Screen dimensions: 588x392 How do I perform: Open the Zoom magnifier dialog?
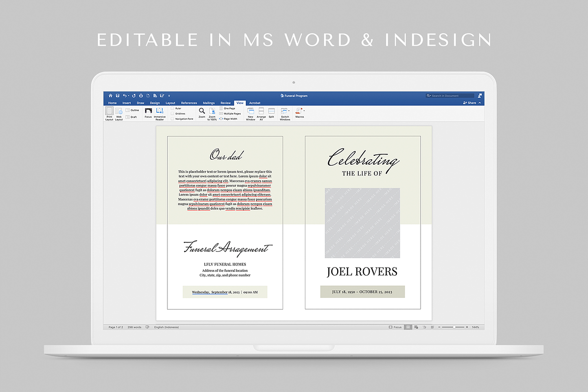click(202, 113)
